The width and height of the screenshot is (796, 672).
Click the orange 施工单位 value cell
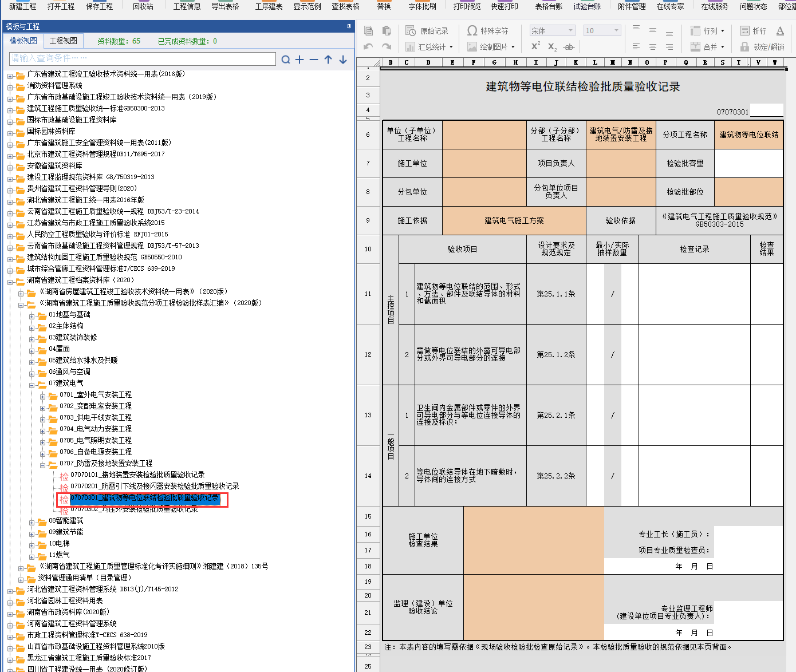[484, 163]
